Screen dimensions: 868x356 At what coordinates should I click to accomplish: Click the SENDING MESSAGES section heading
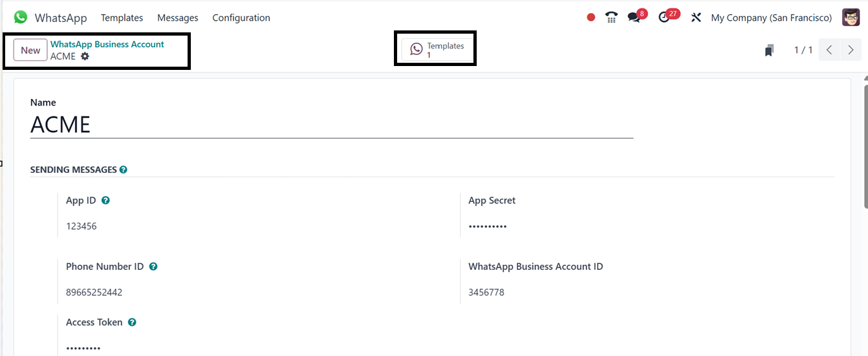click(x=74, y=170)
